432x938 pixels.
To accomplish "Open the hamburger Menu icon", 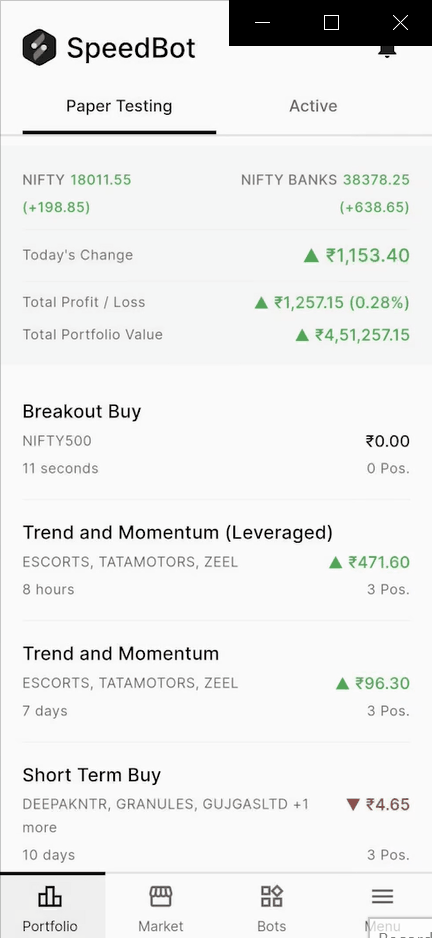I will [382, 896].
